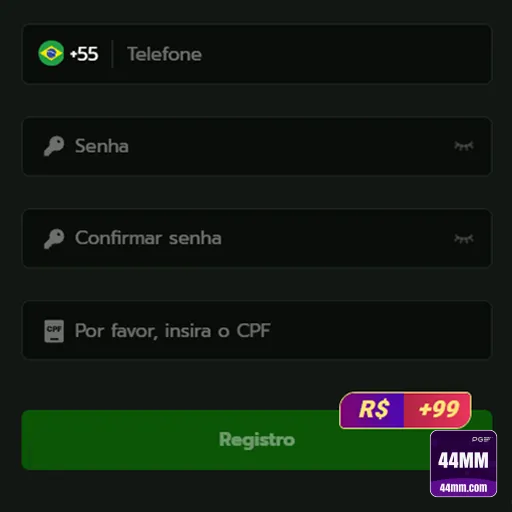This screenshot has height=512, width=512.
Task: Click the 44MM text on the badge
Action: point(463,460)
